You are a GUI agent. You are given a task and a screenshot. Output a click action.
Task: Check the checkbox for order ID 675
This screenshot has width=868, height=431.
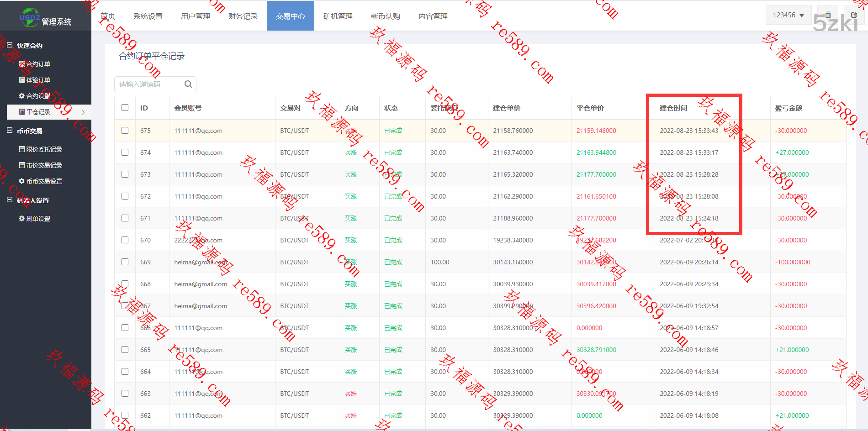tap(125, 131)
